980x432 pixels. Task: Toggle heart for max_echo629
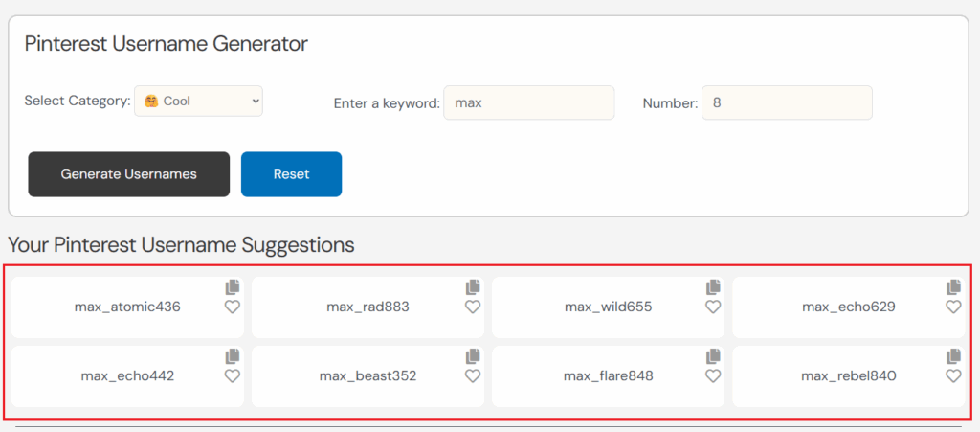(x=953, y=307)
